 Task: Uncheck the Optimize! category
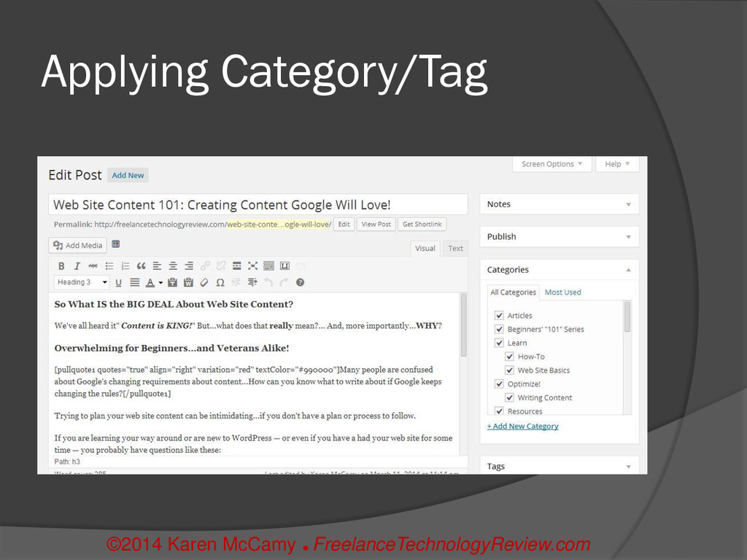[x=499, y=384]
